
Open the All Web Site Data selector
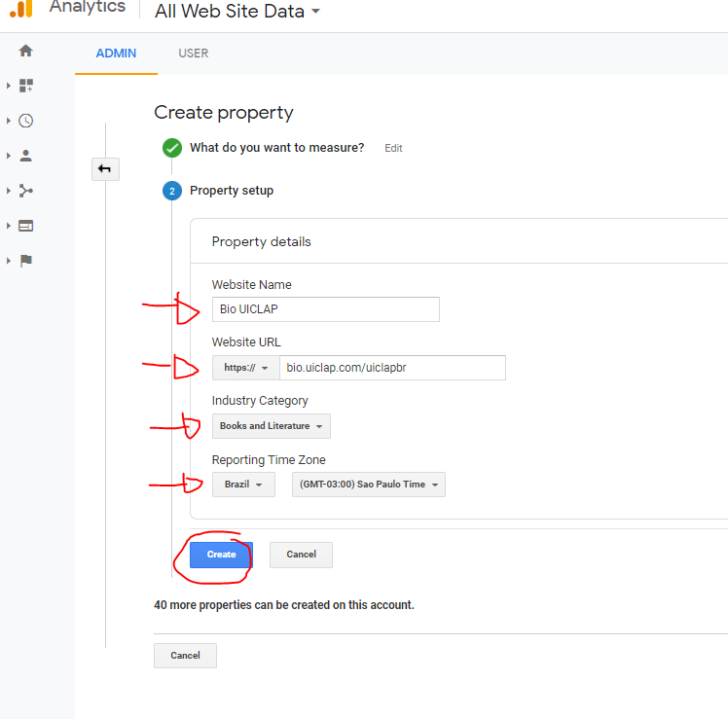[x=237, y=11]
